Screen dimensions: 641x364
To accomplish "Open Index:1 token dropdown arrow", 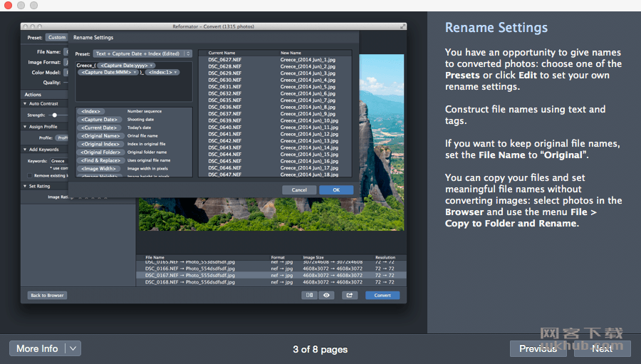I will (176, 73).
